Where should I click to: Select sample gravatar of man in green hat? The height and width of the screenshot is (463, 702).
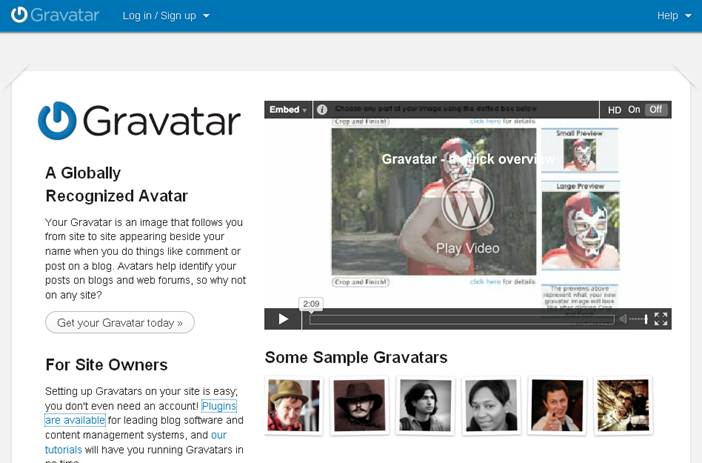point(294,406)
